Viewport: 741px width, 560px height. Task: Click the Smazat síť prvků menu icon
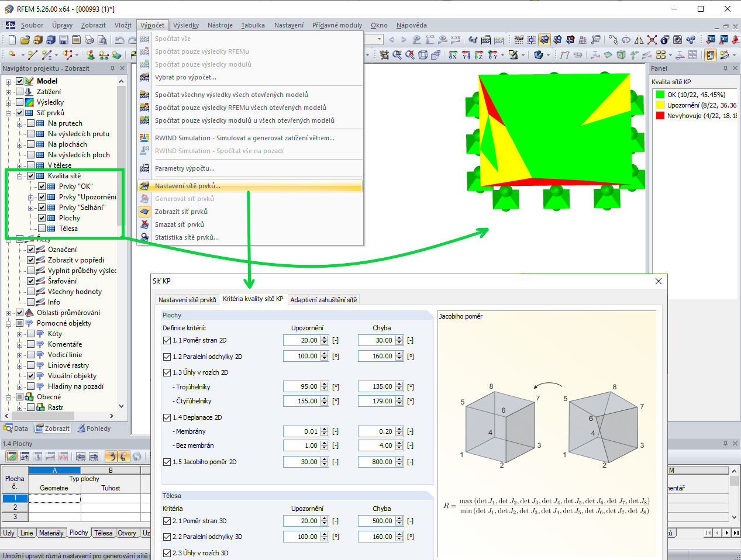(x=144, y=224)
